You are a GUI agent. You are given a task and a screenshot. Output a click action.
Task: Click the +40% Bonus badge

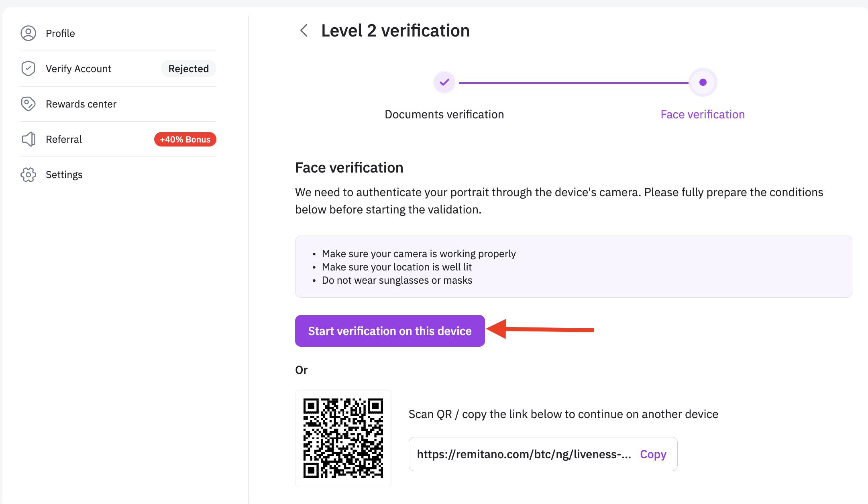(185, 139)
